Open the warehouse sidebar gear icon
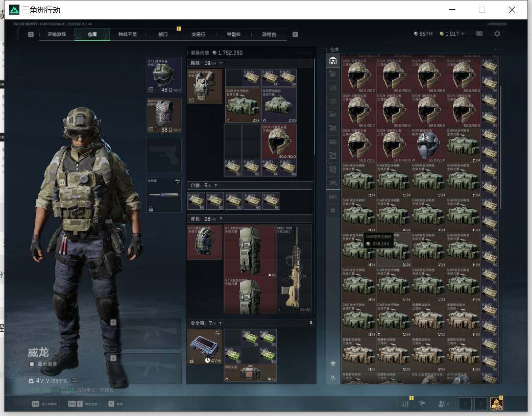This screenshot has height=416, width=532. (333, 210)
